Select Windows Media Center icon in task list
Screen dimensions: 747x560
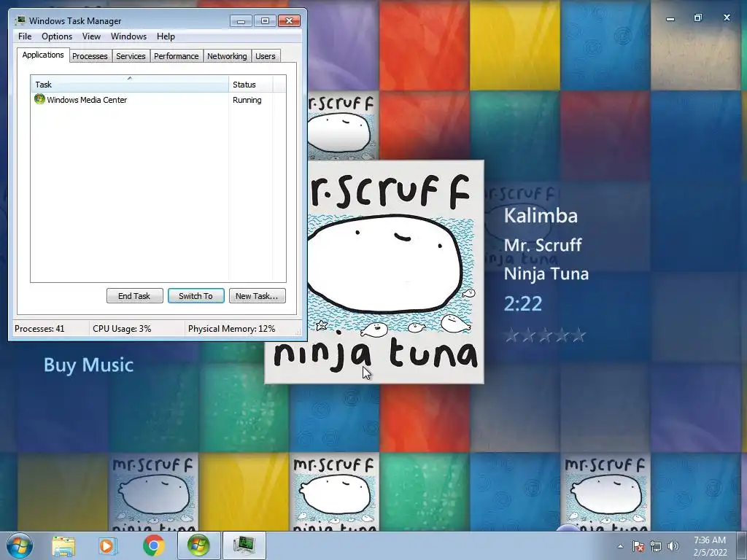click(x=39, y=99)
